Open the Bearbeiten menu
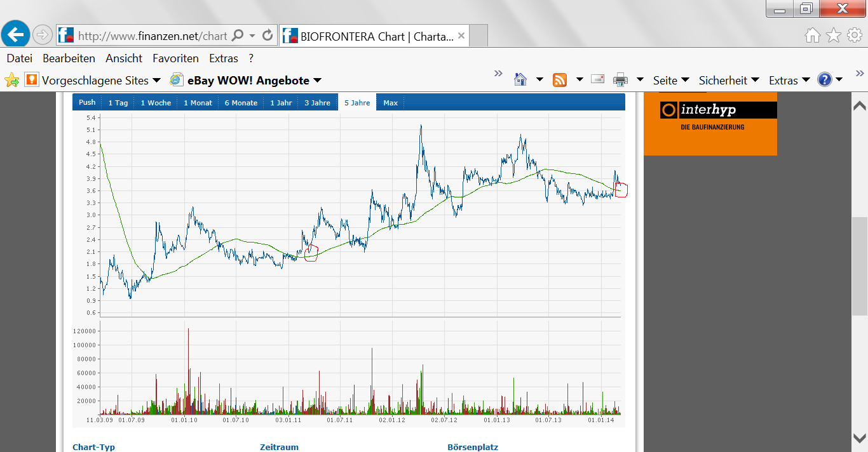This screenshot has width=868, height=452. point(69,58)
